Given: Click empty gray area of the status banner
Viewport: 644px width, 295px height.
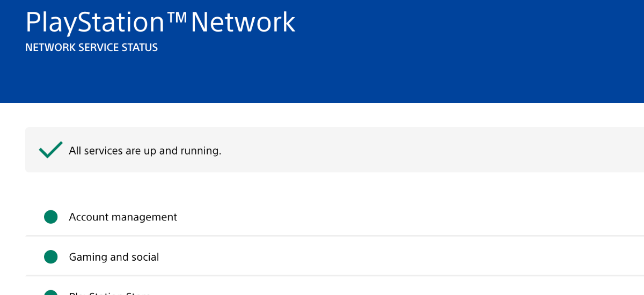Looking at the screenshot, I should (x=429, y=150).
